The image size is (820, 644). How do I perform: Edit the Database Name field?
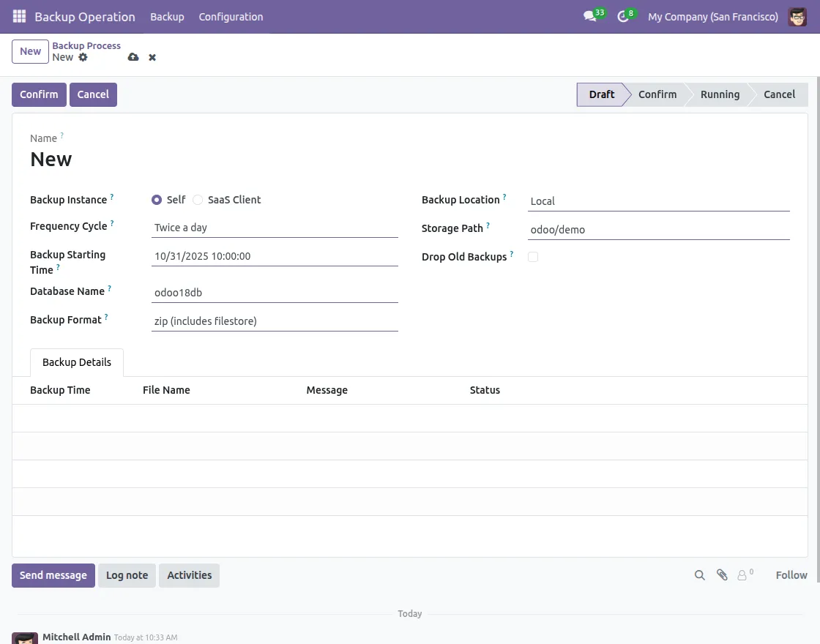[x=275, y=293]
